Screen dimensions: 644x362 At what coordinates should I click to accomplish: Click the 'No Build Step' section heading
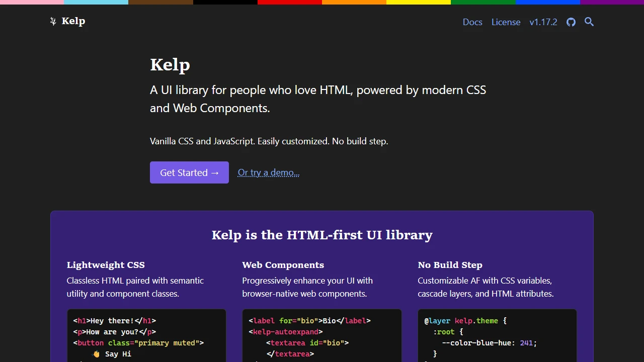[x=450, y=265]
